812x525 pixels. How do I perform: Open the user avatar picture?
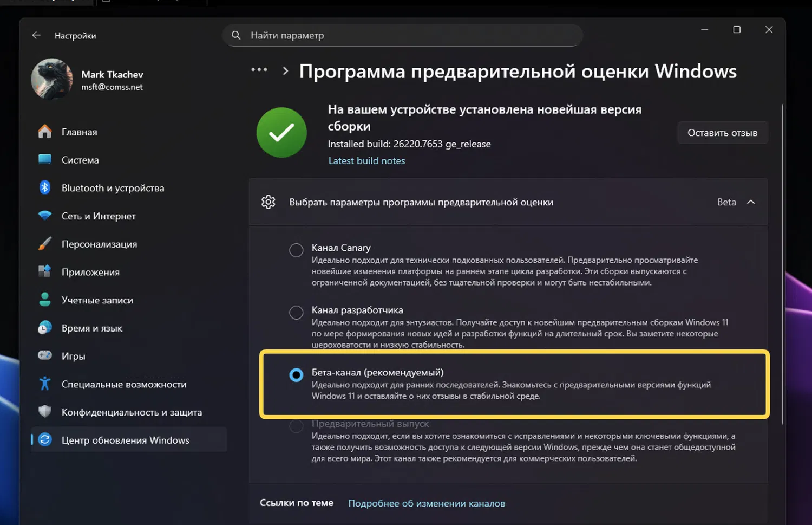[x=52, y=79]
